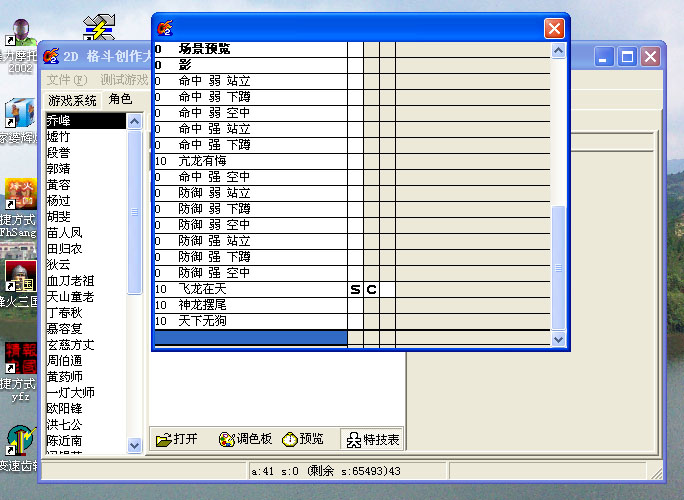The image size is (684, 500).
Task: Select the 飞龙在天 move row
Action: pos(251,289)
